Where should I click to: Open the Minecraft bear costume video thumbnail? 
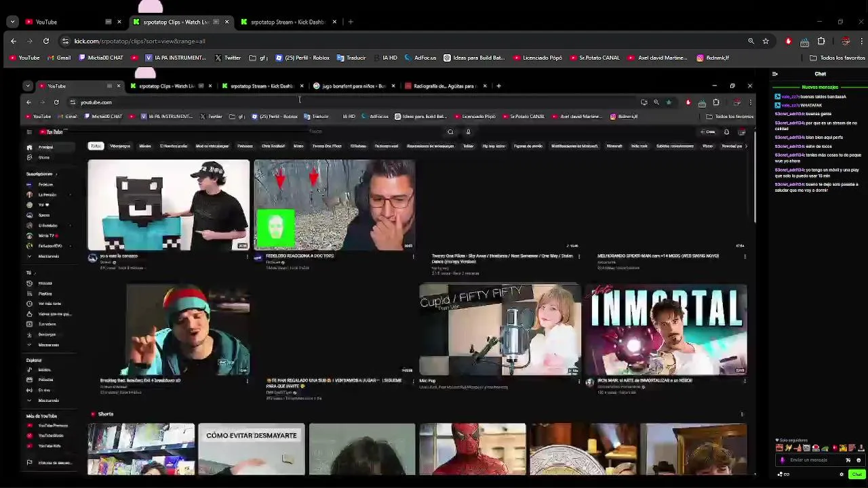pos(168,205)
